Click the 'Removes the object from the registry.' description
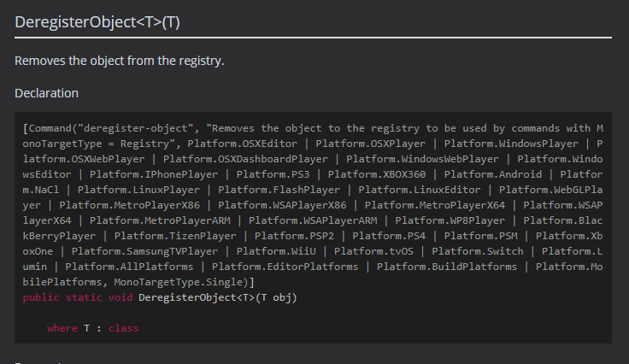 pos(119,61)
